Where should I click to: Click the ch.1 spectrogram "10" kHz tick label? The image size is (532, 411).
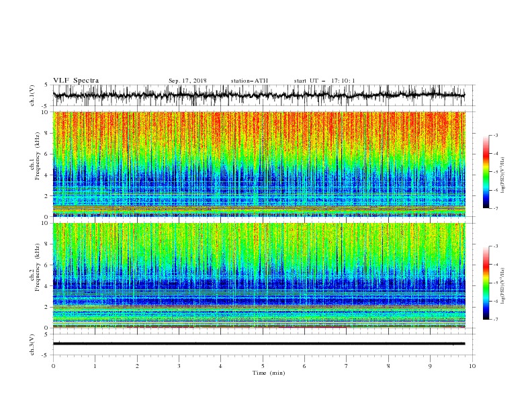44,112
